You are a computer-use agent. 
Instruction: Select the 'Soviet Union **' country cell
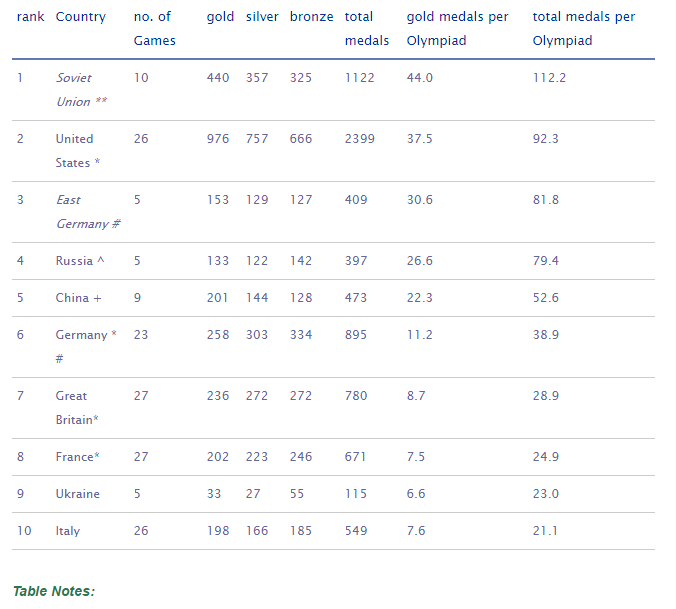click(81, 90)
